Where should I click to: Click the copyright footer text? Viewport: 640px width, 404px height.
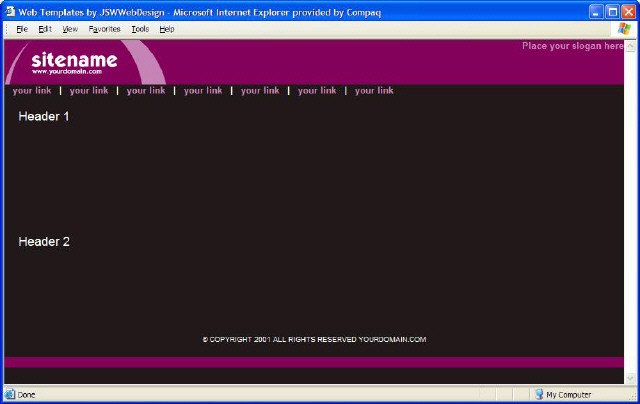pyautogui.click(x=314, y=340)
